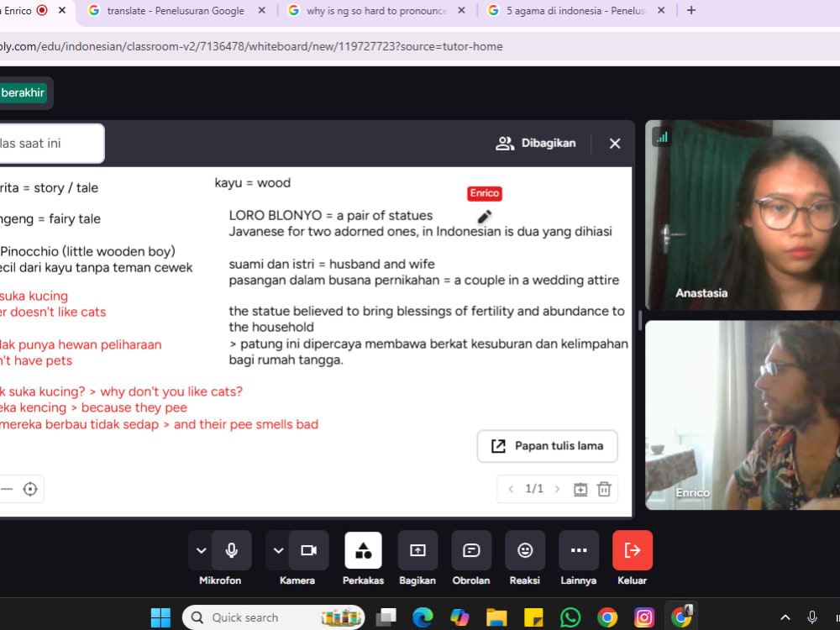Click the signal strength icon on Anastasia's video
840x630 pixels.
(x=662, y=137)
